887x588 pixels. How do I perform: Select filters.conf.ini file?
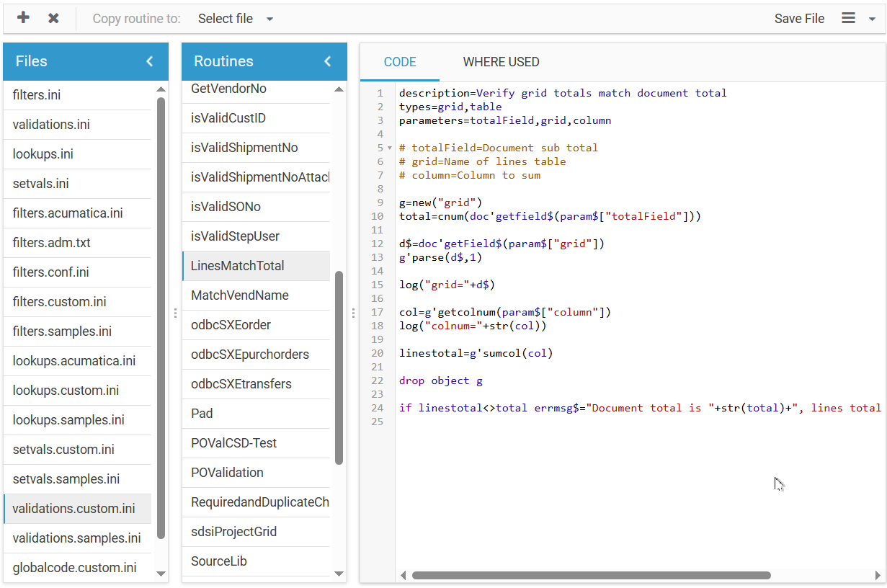coord(77,272)
